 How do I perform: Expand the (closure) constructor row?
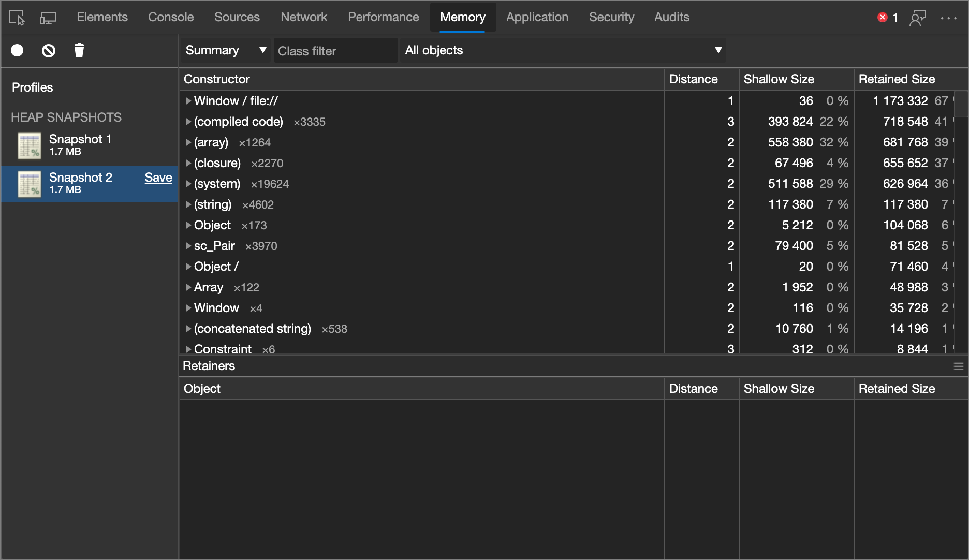pyautogui.click(x=188, y=163)
